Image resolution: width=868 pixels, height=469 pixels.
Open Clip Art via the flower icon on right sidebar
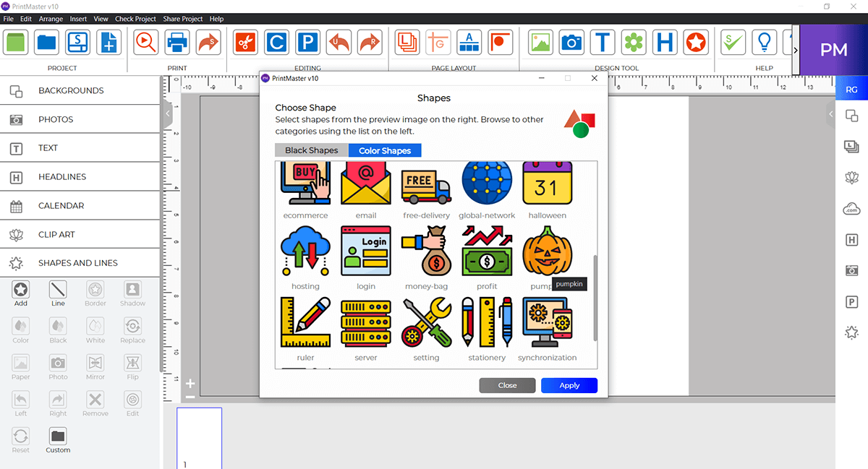coord(851,177)
